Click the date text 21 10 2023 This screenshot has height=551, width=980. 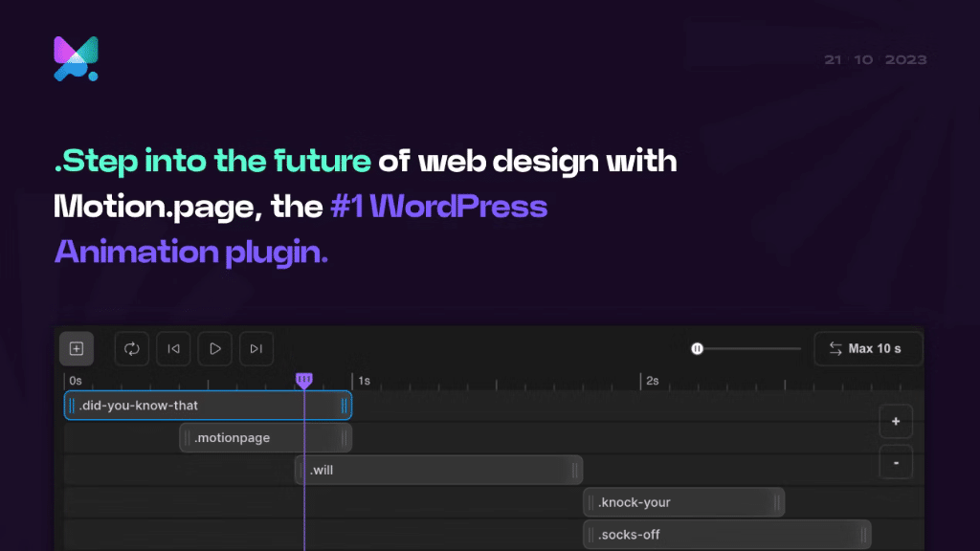point(876,60)
